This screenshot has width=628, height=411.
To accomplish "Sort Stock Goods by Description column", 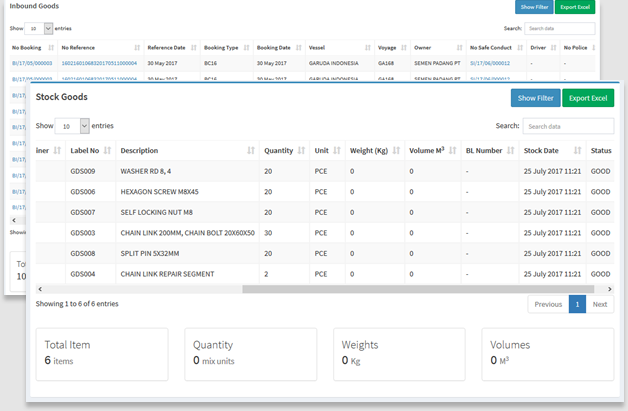I will click(187, 151).
